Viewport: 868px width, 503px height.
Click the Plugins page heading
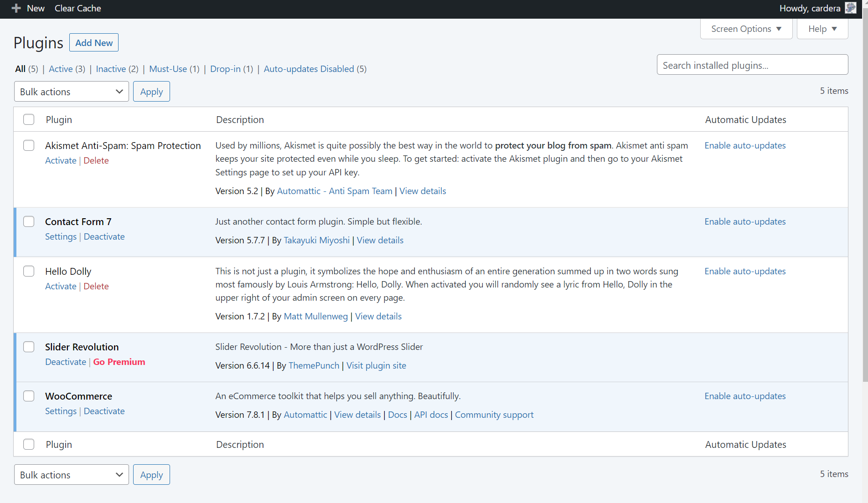pos(38,42)
